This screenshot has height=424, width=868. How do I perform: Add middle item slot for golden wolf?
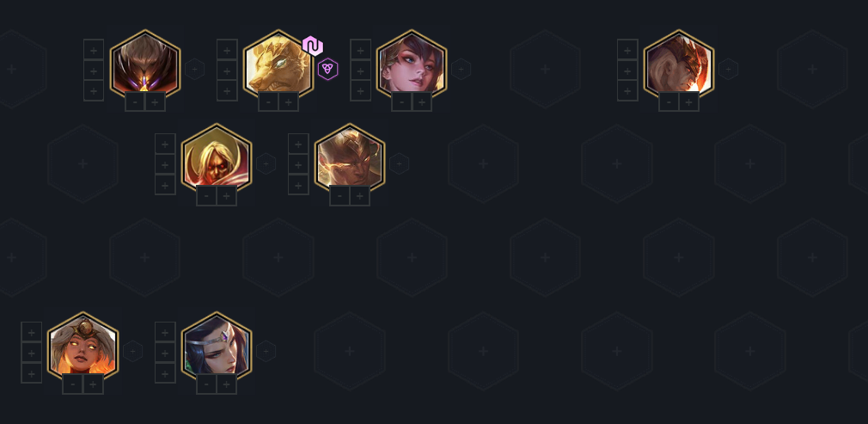(227, 71)
